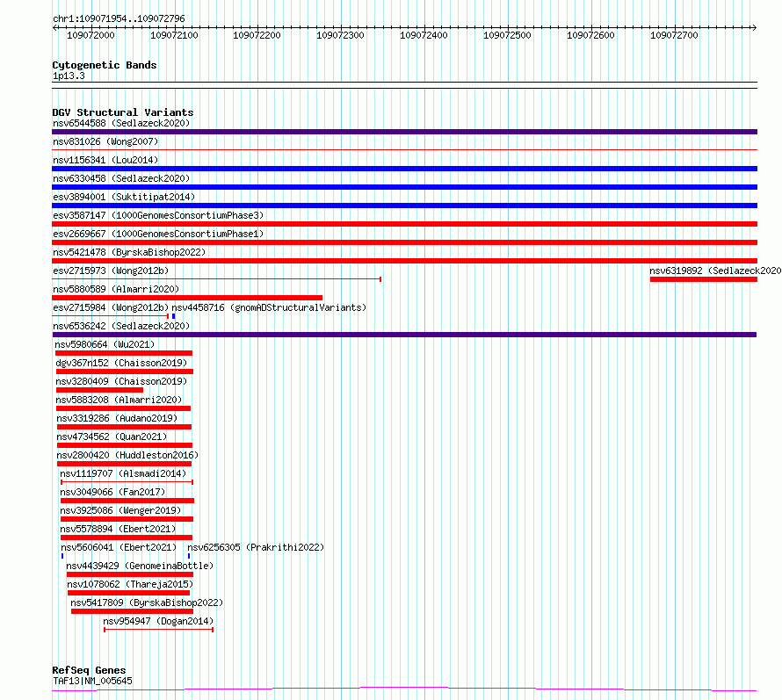782x700 pixels.
Task: Click the nsv6330458 (Sedlazeck2020) label
Action: [x=121, y=178]
